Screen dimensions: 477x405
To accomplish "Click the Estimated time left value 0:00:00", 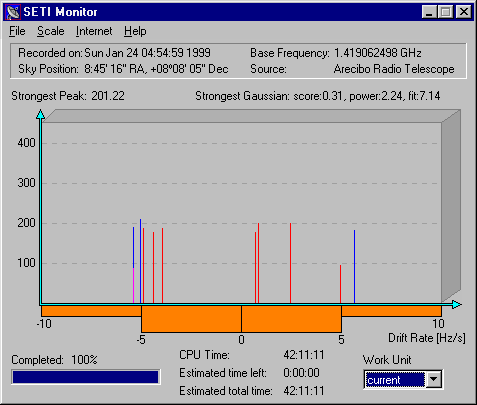I will click(x=301, y=373).
